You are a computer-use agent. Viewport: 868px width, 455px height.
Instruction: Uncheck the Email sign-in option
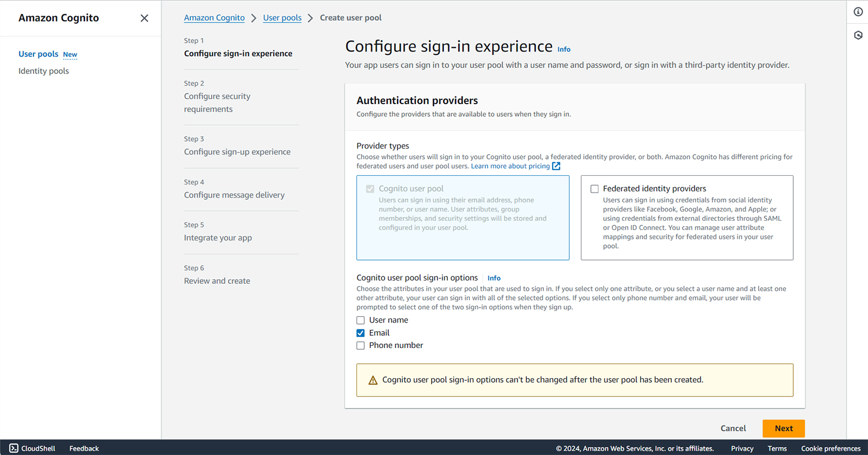(361, 333)
